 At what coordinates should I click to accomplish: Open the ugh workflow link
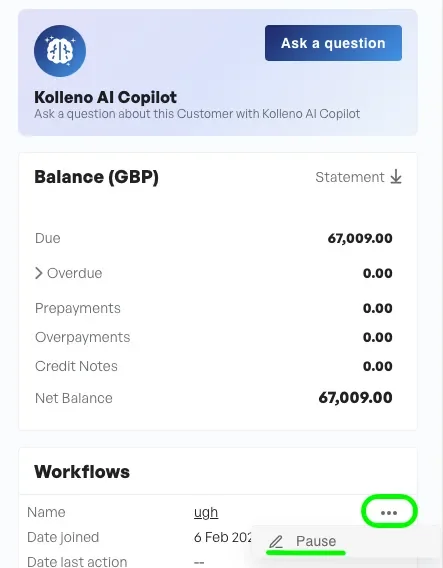[x=206, y=513]
